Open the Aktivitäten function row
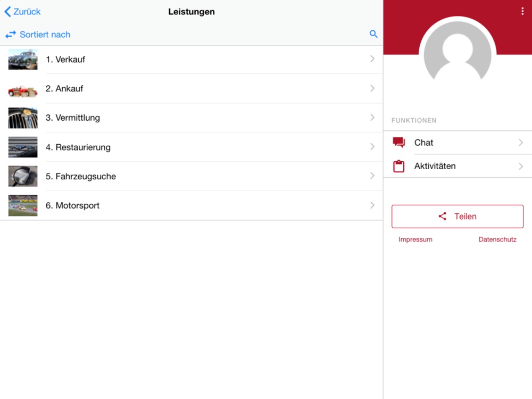 pyautogui.click(x=458, y=166)
